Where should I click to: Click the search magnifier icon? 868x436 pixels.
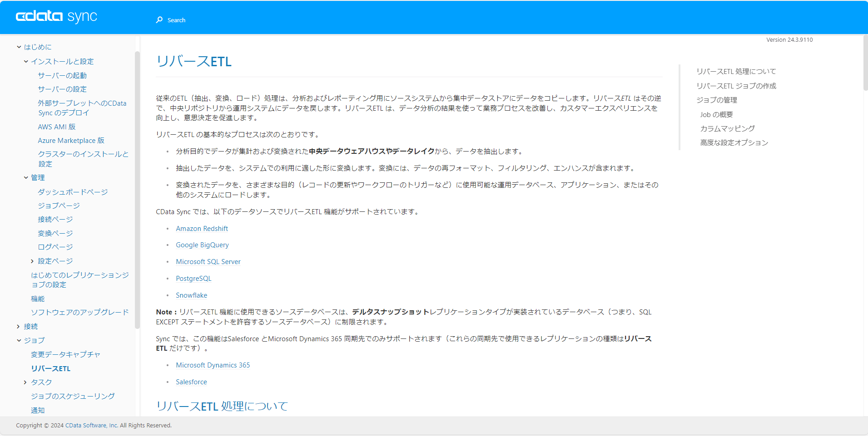coord(159,20)
